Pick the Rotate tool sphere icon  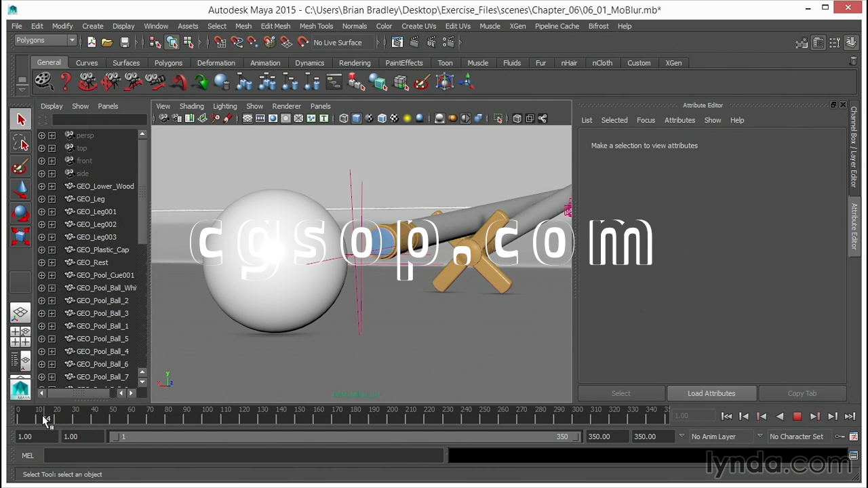(20, 213)
